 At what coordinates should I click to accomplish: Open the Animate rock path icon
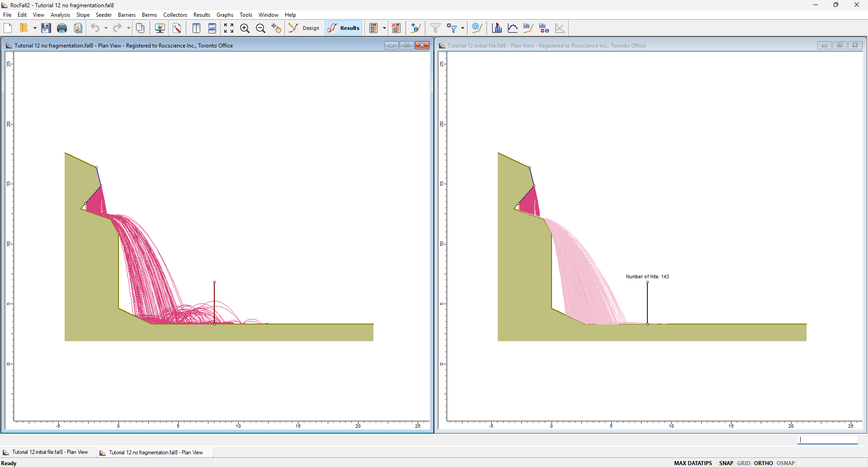click(x=477, y=28)
